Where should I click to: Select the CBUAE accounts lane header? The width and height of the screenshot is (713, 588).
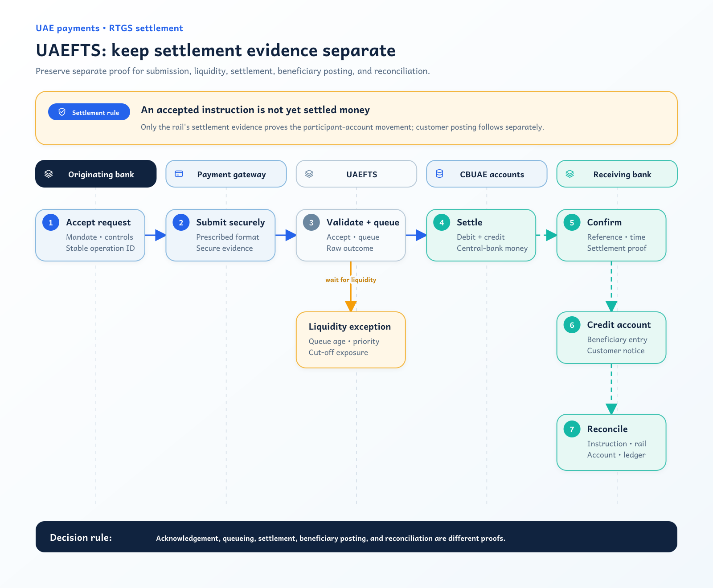(487, 174)
